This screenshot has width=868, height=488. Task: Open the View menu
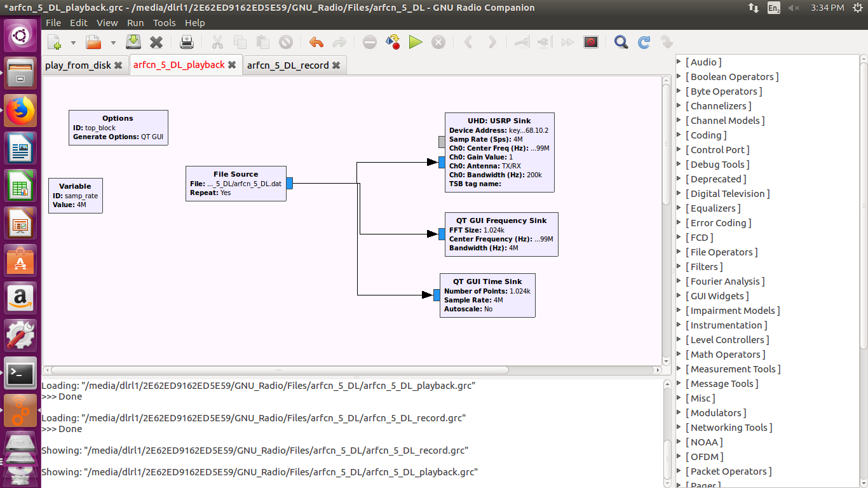coord(107,23)
